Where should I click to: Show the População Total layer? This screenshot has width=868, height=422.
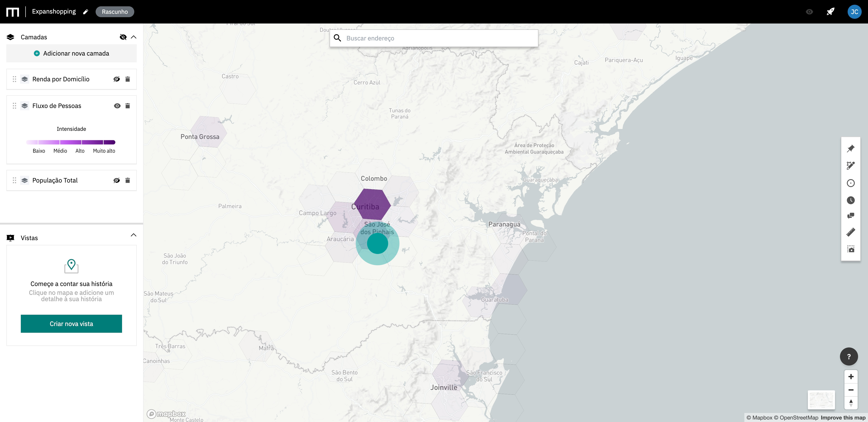[117, 181]
